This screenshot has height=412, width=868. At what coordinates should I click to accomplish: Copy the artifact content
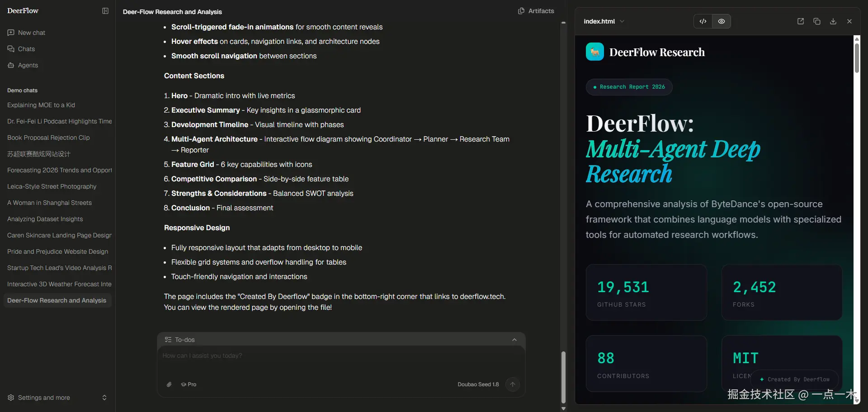(x=817, y=21)
